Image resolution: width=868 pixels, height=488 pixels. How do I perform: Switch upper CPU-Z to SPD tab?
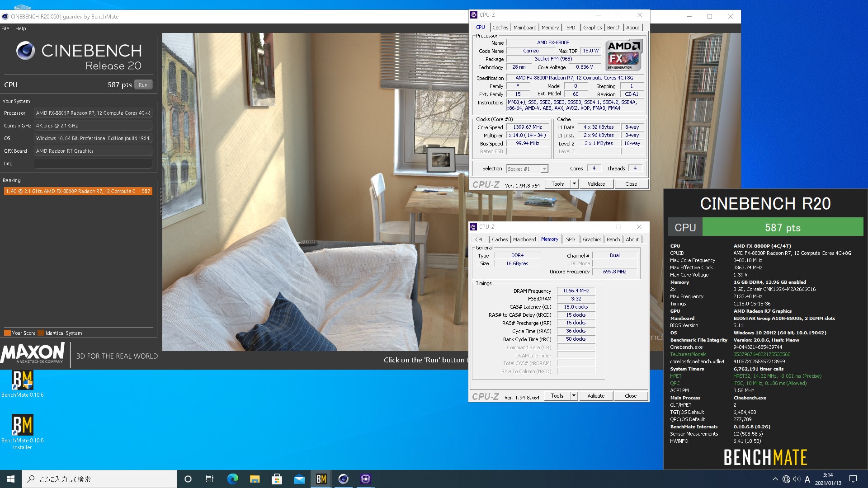coord(571,28)
